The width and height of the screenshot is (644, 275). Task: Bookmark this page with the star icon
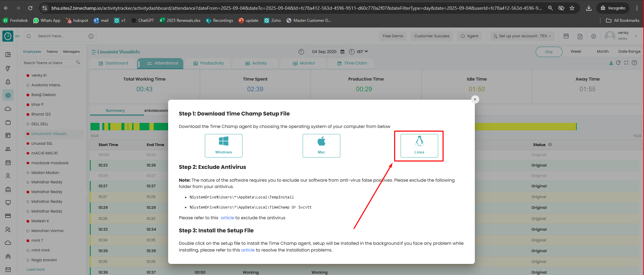572,8
